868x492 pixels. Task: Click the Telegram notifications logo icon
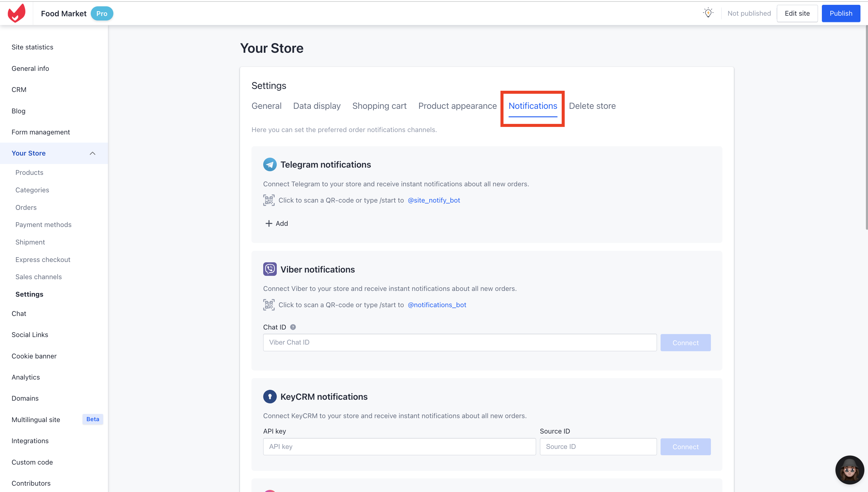point(270,165)
